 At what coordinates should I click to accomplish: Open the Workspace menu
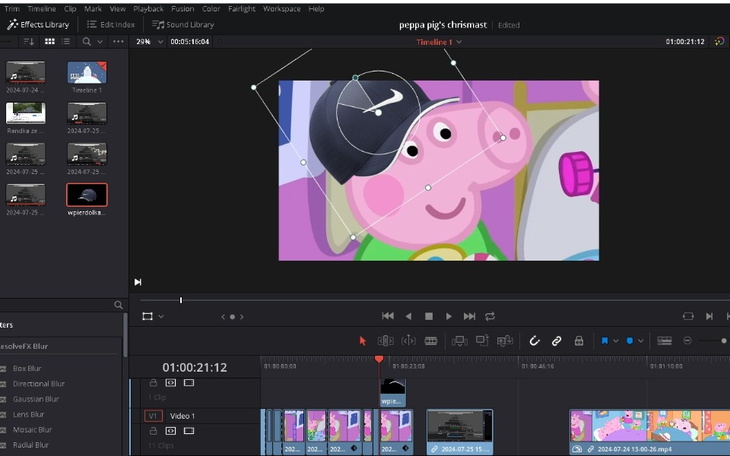282,9
